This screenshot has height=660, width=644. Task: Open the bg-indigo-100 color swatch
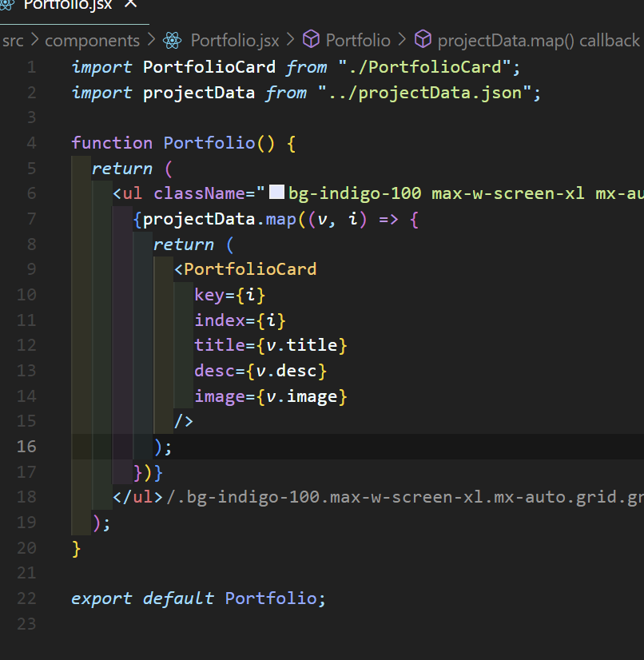pos(276,192)
